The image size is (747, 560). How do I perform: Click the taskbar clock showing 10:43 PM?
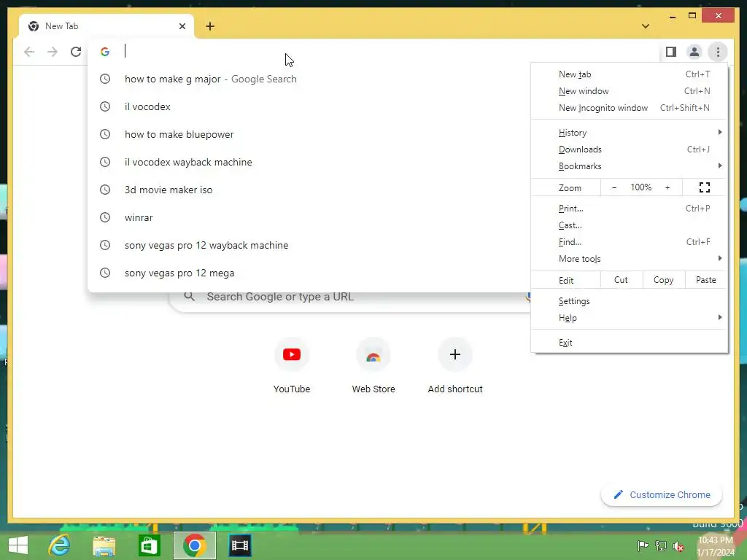click(x=716, y=546)
